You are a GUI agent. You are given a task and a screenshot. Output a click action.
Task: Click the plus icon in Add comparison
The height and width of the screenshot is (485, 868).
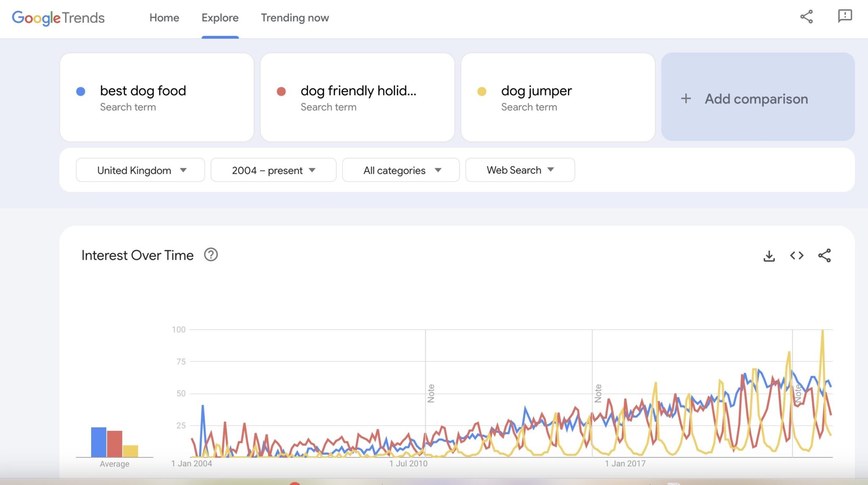pos(686,99)
